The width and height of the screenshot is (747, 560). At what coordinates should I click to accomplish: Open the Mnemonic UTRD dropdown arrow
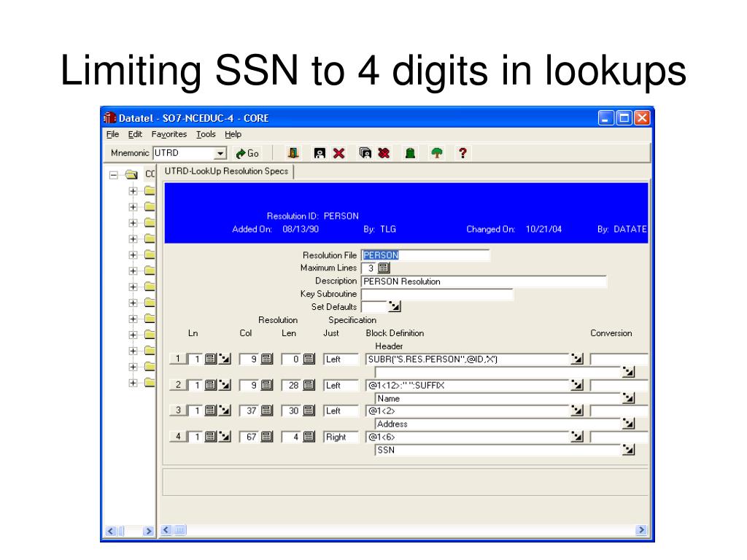220,153
